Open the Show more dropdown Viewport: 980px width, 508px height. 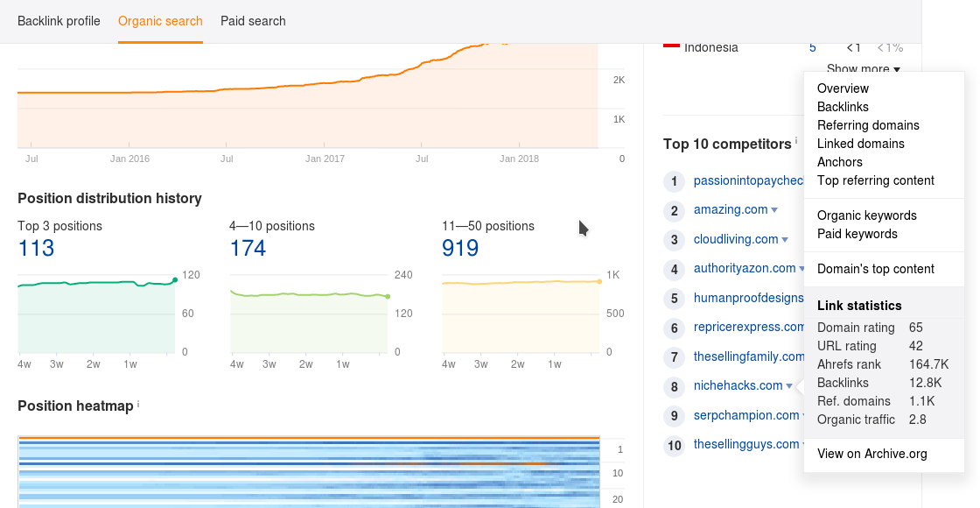[863, 68]
